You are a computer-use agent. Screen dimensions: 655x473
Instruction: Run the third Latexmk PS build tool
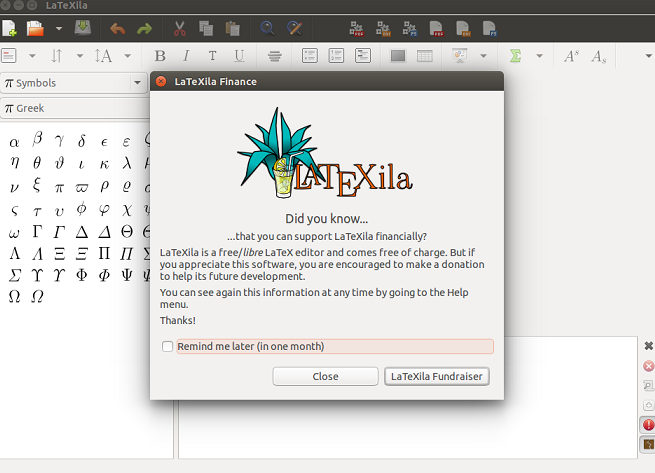coord(410,28)
